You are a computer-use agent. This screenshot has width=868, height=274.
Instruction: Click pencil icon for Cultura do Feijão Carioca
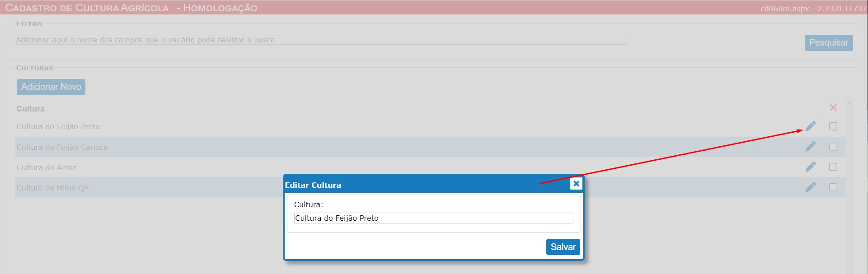[x=811, y=146]
